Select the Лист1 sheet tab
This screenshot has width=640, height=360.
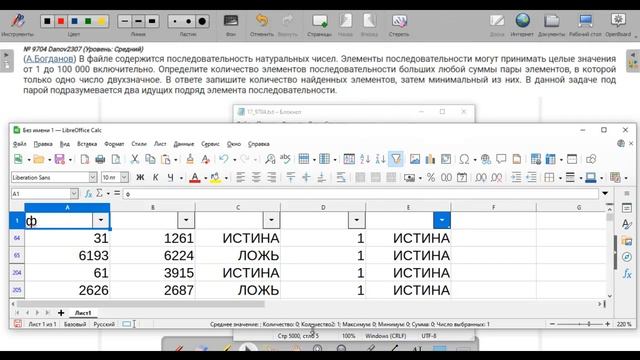click(83, 313)
